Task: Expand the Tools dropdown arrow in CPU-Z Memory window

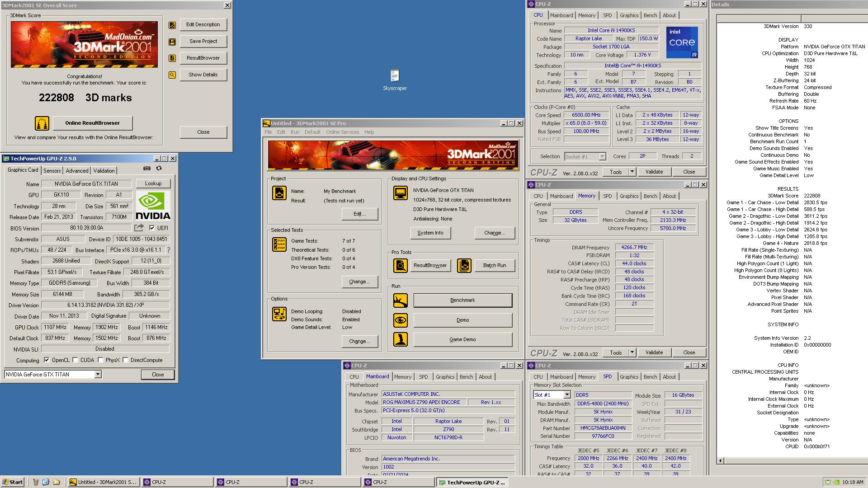Action: [632, 352]
